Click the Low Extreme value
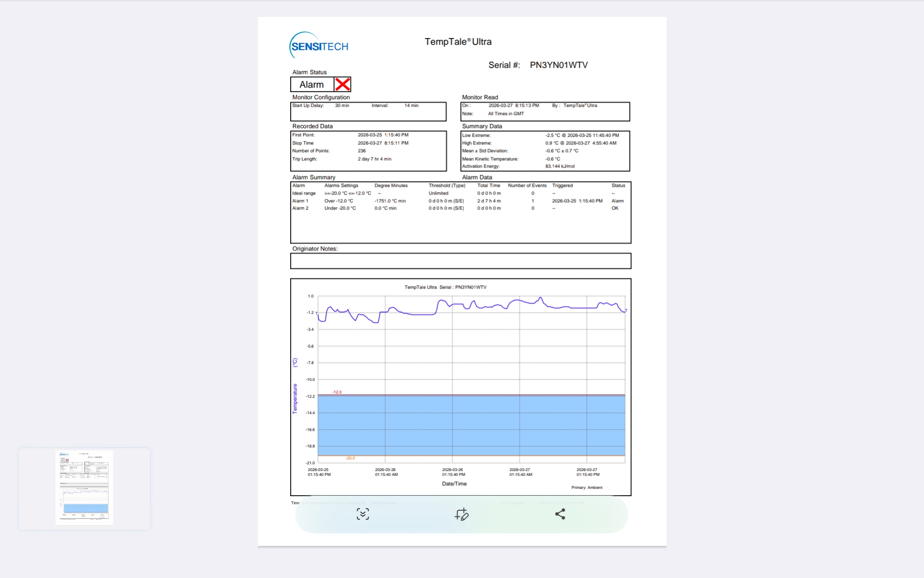 [x=582, y=135]
